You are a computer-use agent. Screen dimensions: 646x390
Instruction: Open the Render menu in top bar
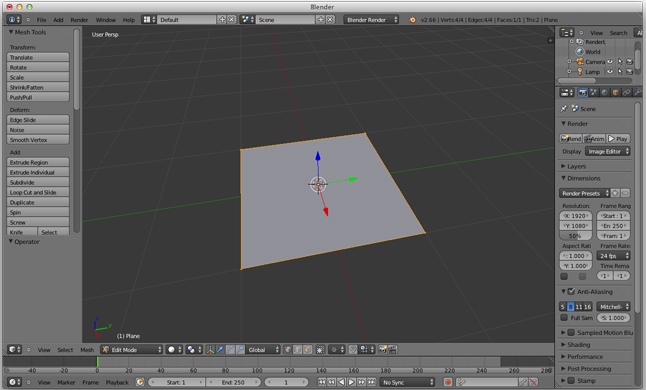pyautogui.click(x=79, y=20)
